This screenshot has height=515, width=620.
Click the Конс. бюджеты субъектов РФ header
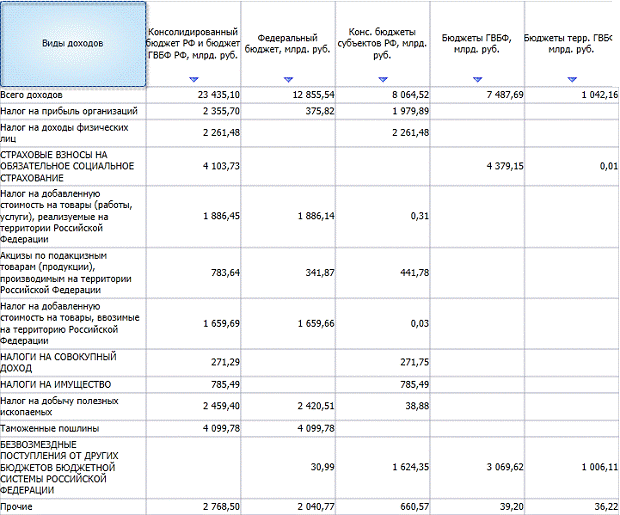[382, 44]
